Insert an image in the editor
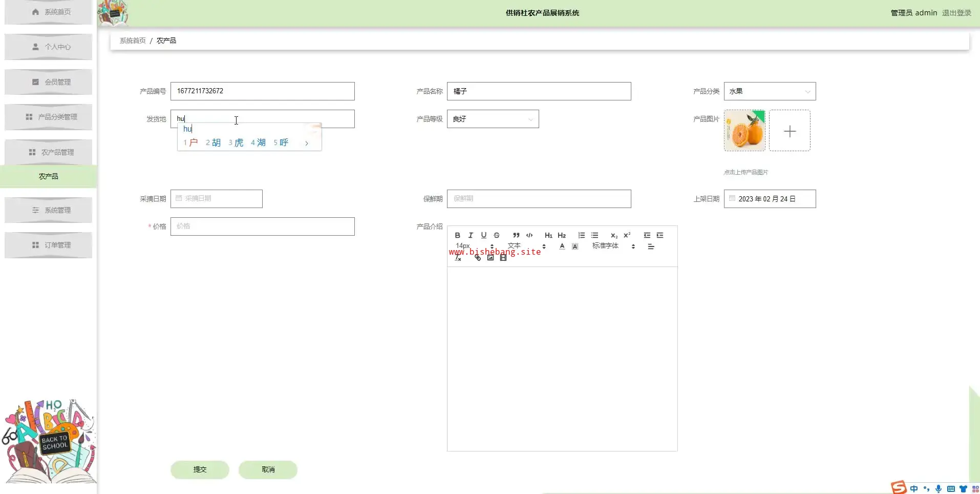The image size is (980, 494). coord(491,258)
